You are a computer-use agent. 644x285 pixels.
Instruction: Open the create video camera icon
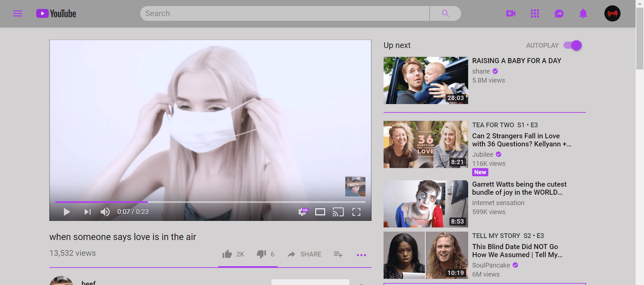coord(510,13)
